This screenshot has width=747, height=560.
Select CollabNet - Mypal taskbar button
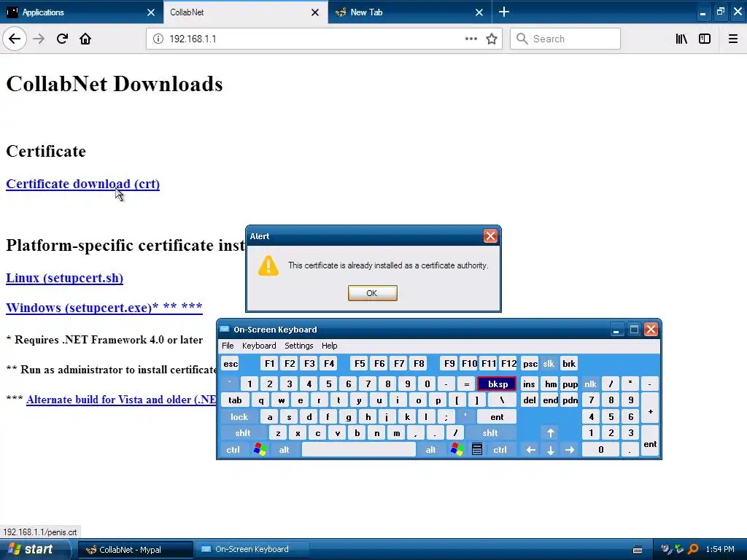136,550
